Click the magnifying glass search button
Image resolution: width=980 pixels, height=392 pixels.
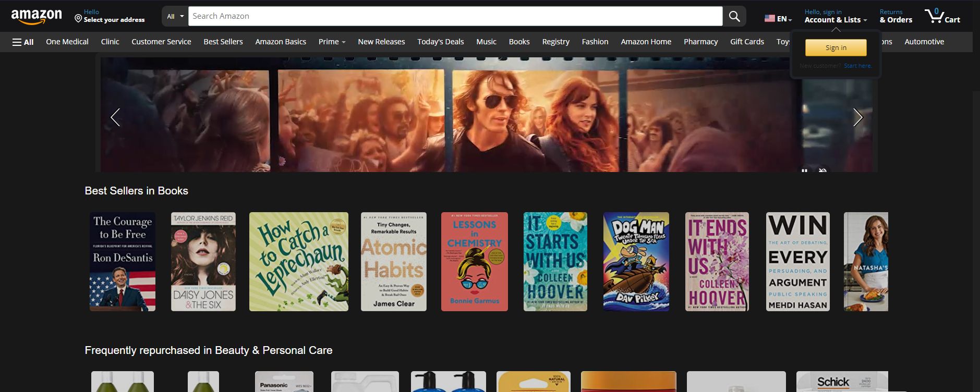tap(734, 16)
